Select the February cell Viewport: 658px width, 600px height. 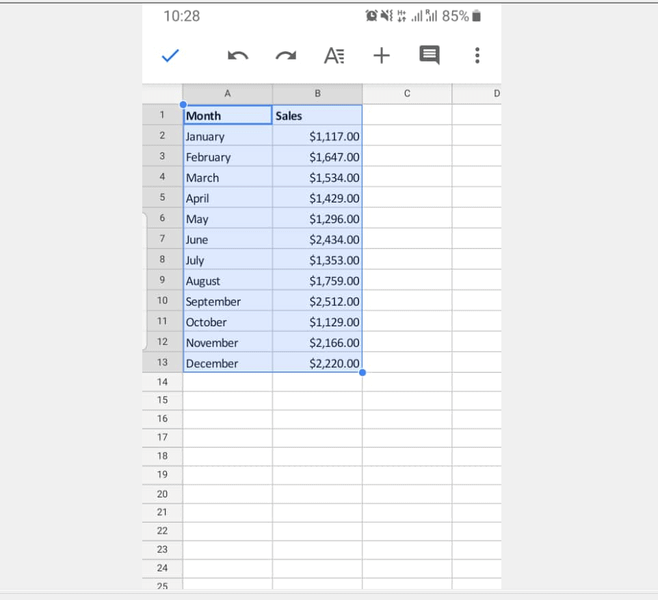coord(227,156)
